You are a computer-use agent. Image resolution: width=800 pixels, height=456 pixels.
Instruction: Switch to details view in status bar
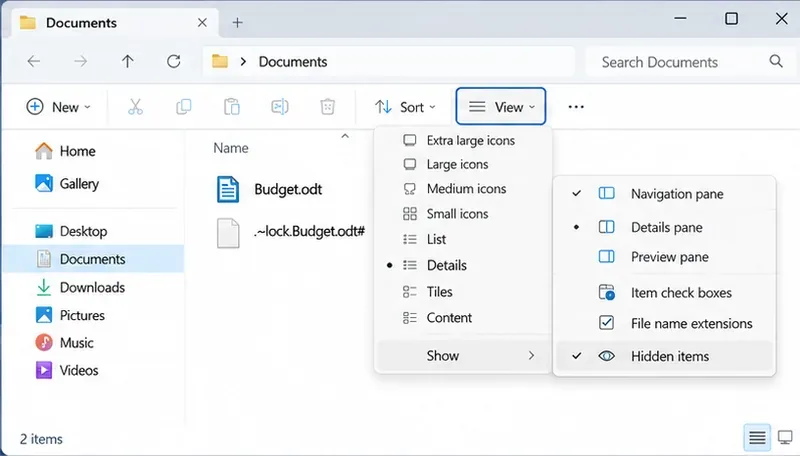757,437
